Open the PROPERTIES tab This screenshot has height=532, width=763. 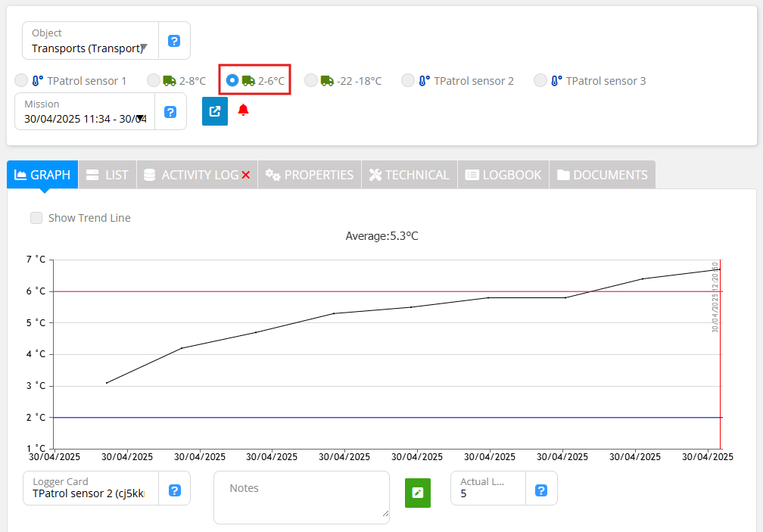tap(310, 175)
